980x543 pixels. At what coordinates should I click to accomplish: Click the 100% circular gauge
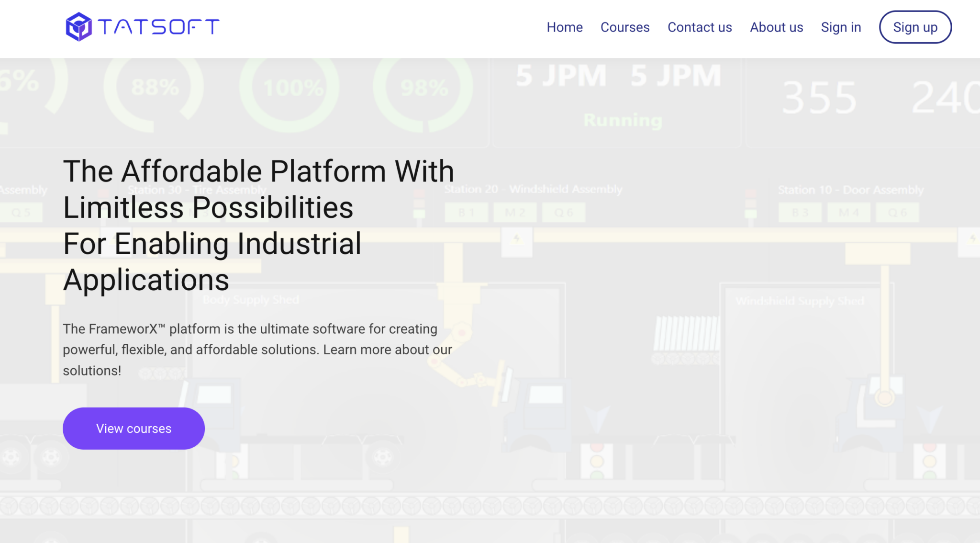[x=290, y=88]
